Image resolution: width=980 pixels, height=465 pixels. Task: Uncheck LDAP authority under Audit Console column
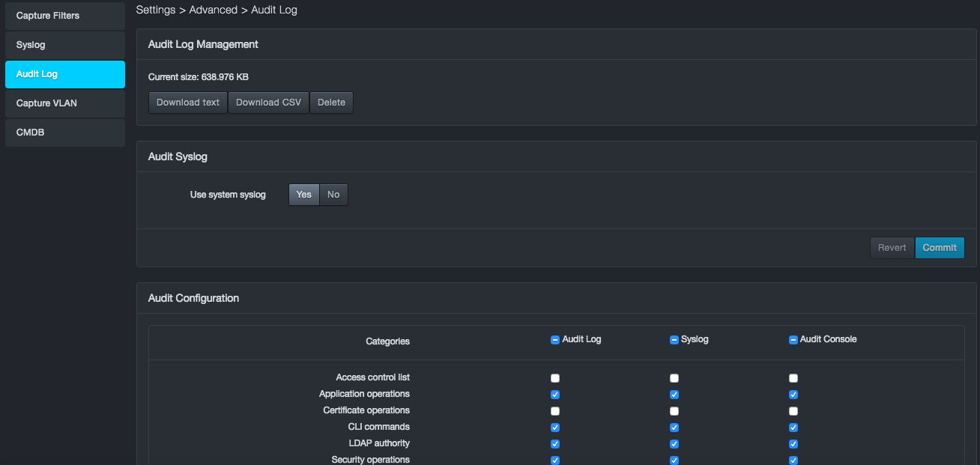pyautogui.click(x=793, y=444)
